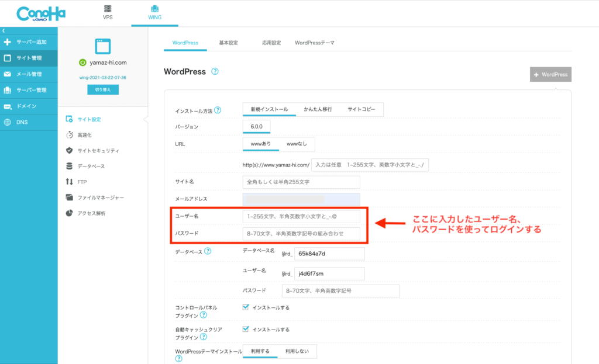Select サイトコピー install method
599x364 pixels.
pyautogui.click(x=362, y=109)
